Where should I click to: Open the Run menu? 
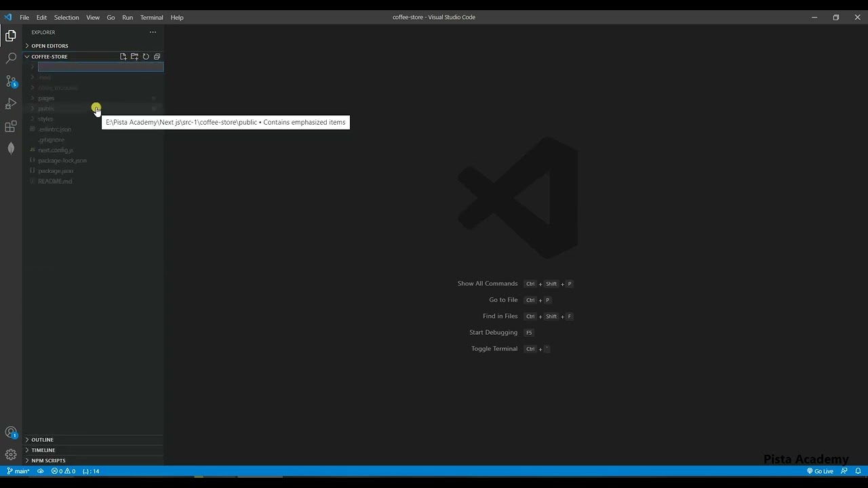[127, 18]
